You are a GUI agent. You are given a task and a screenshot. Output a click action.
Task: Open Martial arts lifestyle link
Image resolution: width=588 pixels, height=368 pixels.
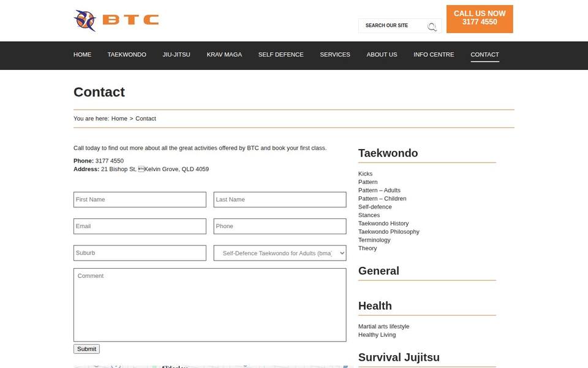click(383, 327)
